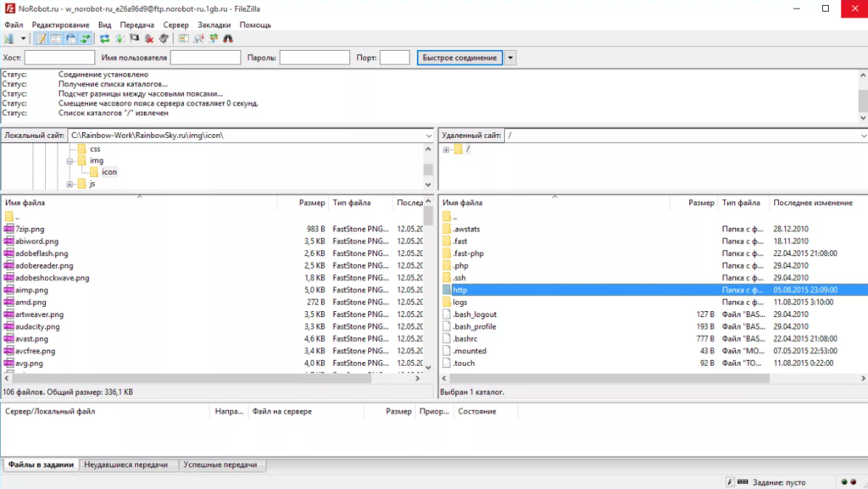
Task: Click the .awstats folder icon
Action: [447, 229]
